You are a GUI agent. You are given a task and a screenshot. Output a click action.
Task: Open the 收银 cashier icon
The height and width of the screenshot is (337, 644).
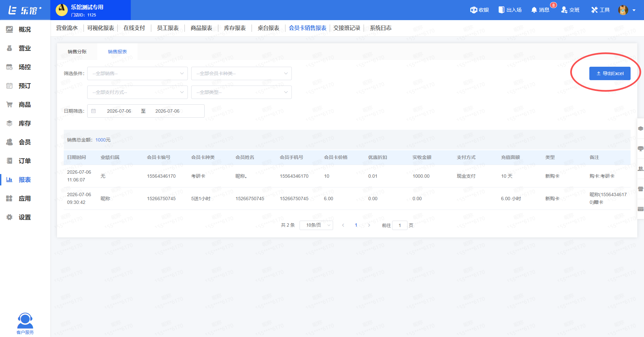point(474,10)
